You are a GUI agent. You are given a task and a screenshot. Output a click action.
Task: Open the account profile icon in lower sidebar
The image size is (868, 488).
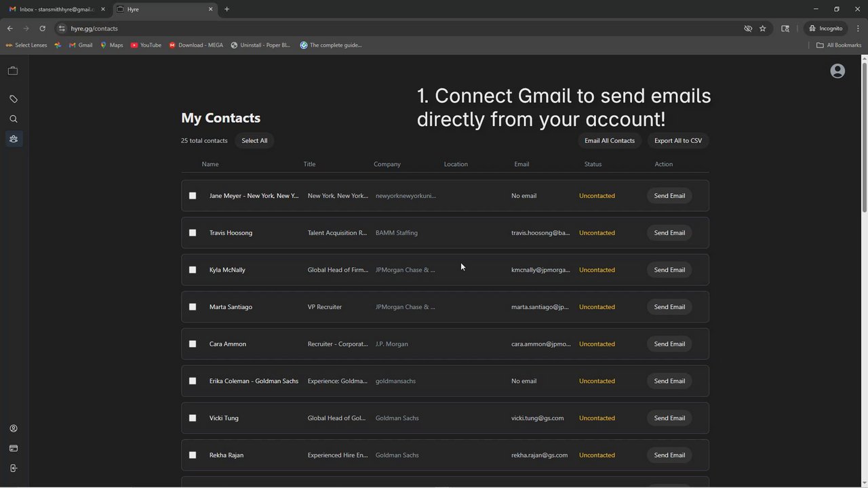[x=13, y=428]
